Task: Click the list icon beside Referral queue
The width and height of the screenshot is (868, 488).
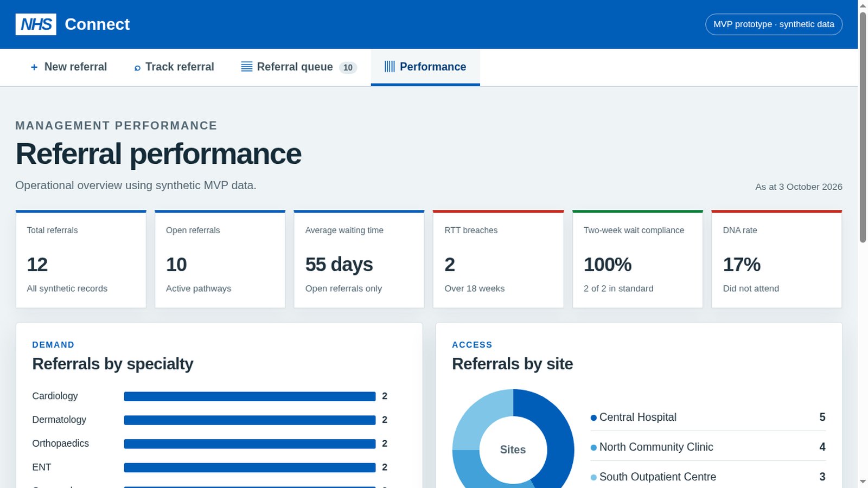Action: pos(247,67)
